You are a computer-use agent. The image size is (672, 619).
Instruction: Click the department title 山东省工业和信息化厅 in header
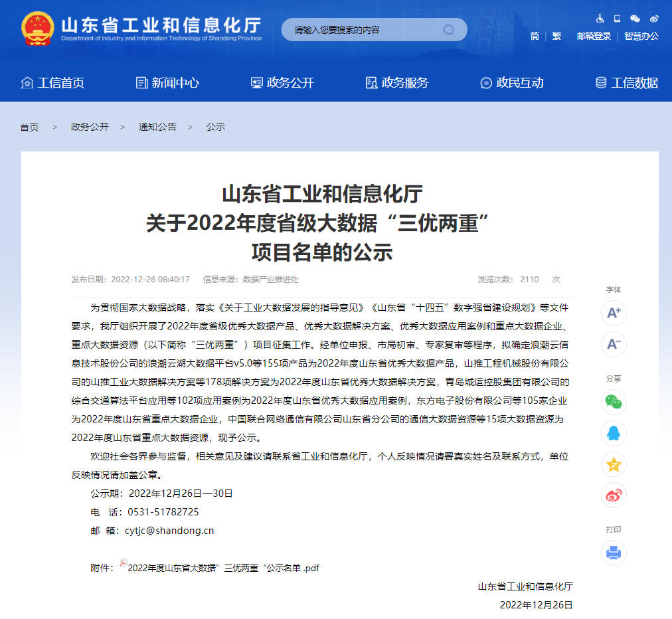pyautogui.click(x=161, y=25)
